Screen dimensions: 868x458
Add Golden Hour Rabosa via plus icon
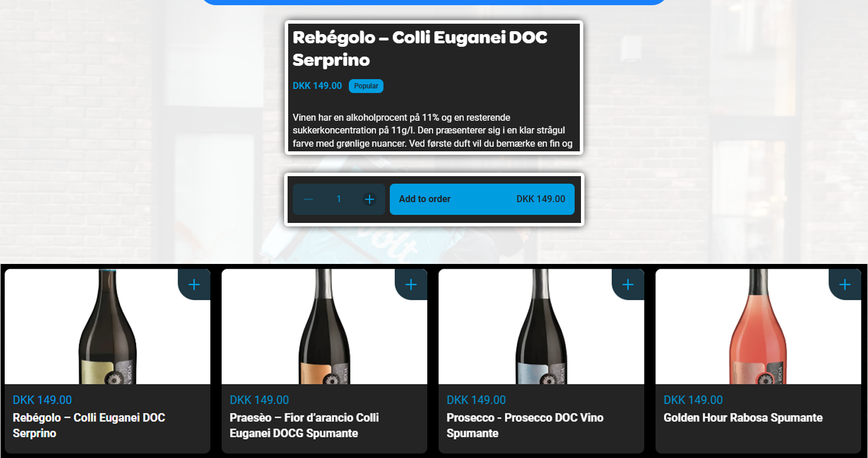[x=845, y=285]
